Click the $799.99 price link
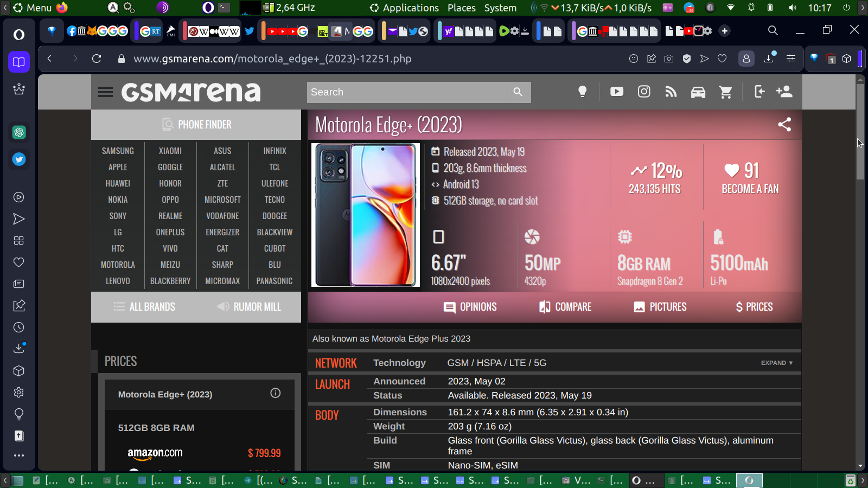The height and width of the screenshot is (488, 868). (264, 453)
